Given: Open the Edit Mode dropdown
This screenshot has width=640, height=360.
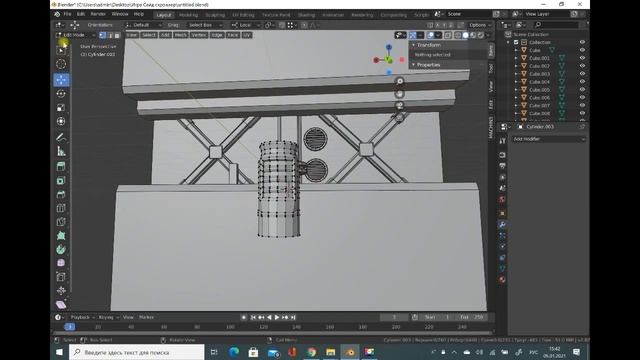Looking at the screenshot, I should (76, 35).
